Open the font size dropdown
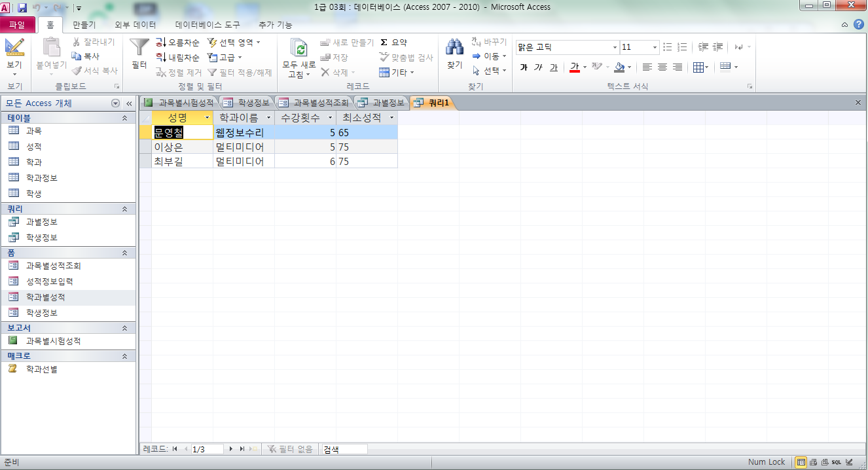This screenshot has height=470, width=868. [x=655, y=47]
